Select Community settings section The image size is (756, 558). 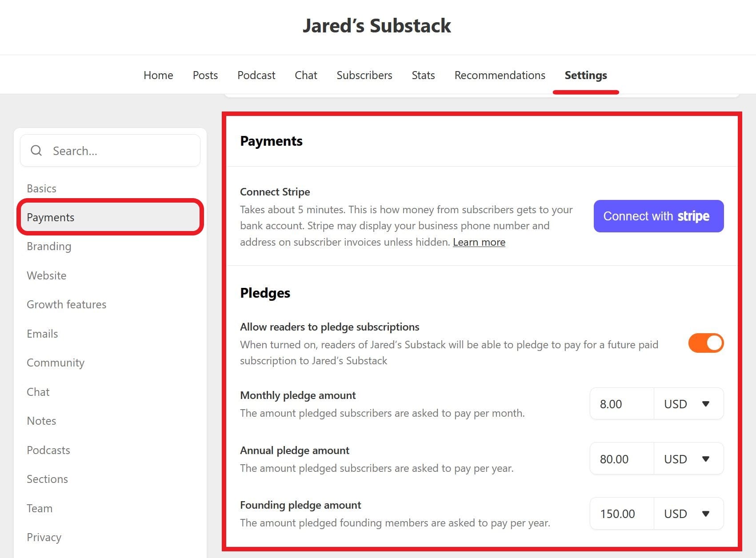click(x=56, y=363)
